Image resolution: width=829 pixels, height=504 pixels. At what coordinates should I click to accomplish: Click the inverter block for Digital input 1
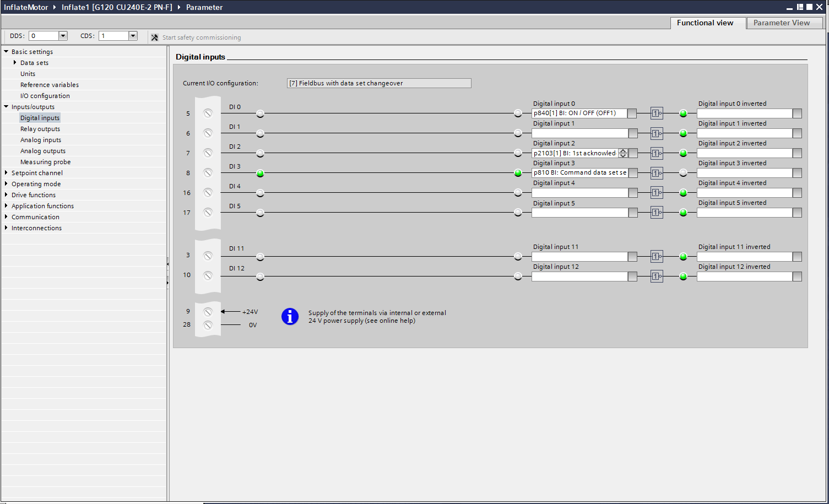point(657,133)
